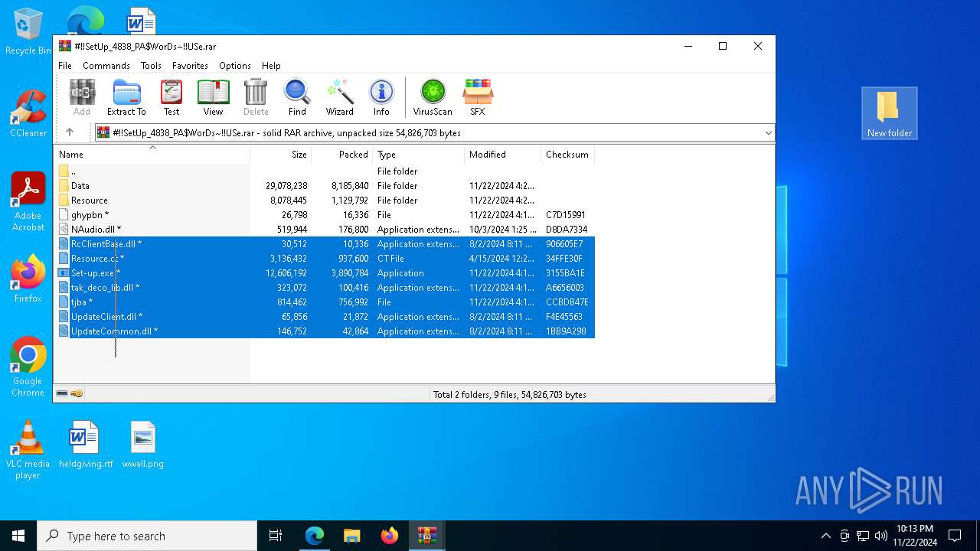Show hidden tray icons chevron
Viewport: 980px width, 551px height.
[x=826, y=536]
